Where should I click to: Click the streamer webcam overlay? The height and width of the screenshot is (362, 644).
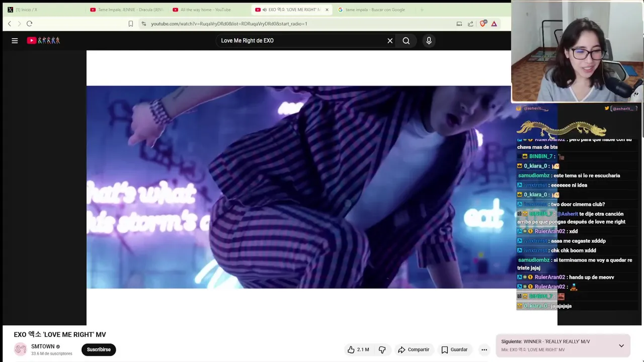[x=577, y=51]
